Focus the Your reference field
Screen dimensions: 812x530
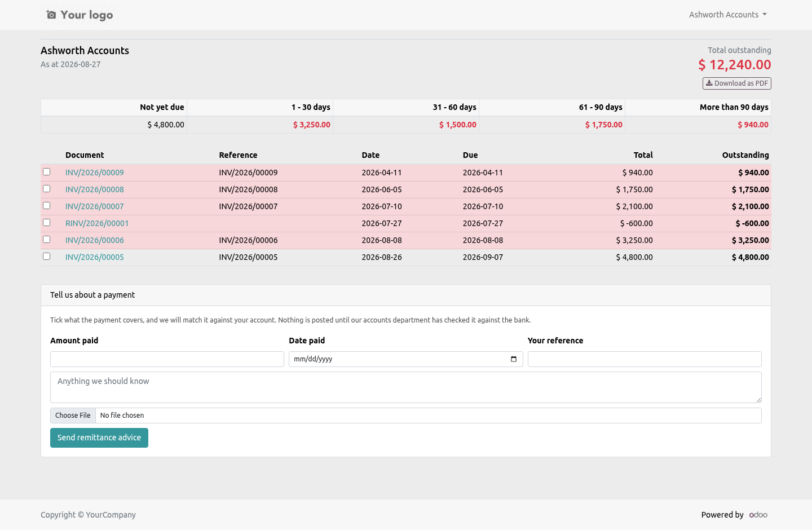645,359
